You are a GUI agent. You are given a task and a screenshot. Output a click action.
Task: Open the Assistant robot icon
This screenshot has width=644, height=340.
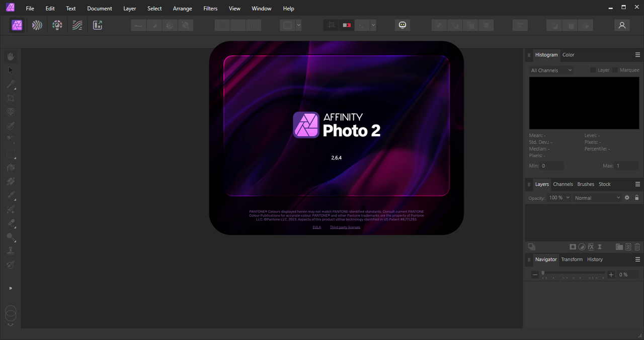tap(403, 25)
